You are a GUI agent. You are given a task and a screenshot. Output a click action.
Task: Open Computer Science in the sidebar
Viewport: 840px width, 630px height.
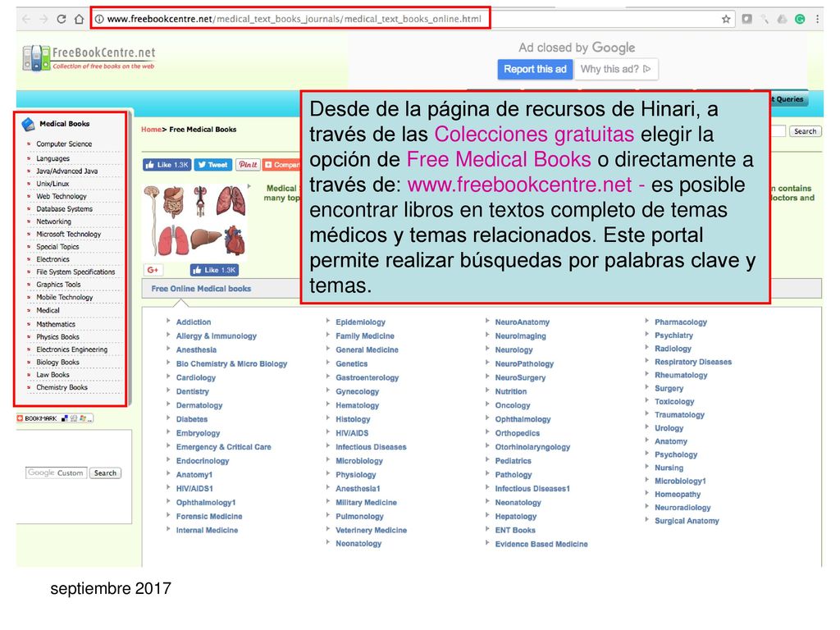pos(64,144)
